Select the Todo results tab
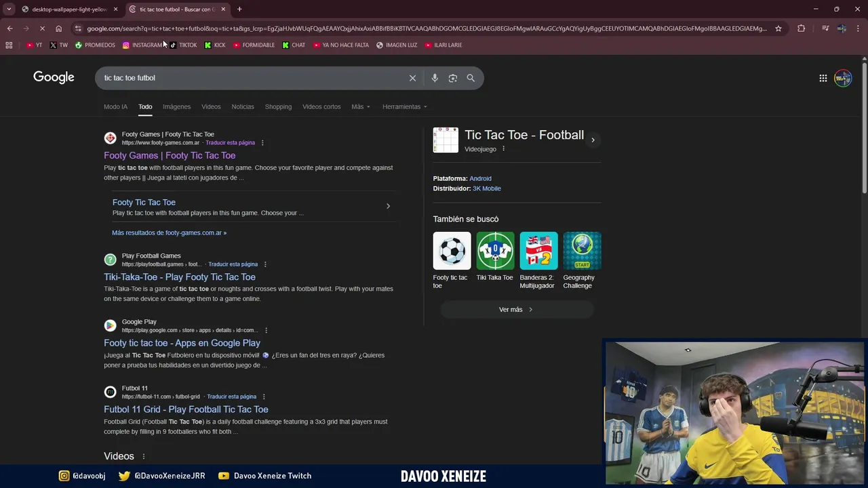The width and height of the screenshot is (868, 488). (145, 106)
